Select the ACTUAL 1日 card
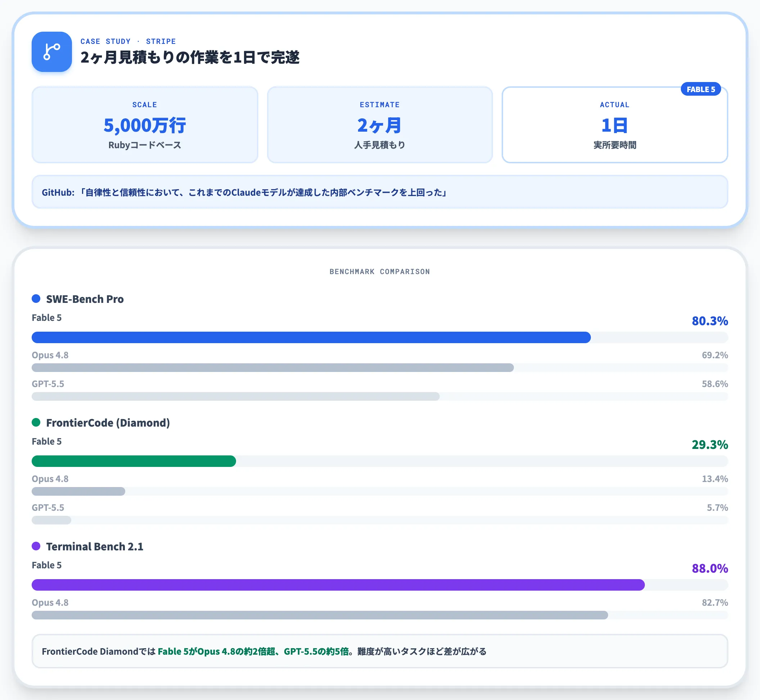The width and height of the screenshot is (760, 700). tap(615, 124)
